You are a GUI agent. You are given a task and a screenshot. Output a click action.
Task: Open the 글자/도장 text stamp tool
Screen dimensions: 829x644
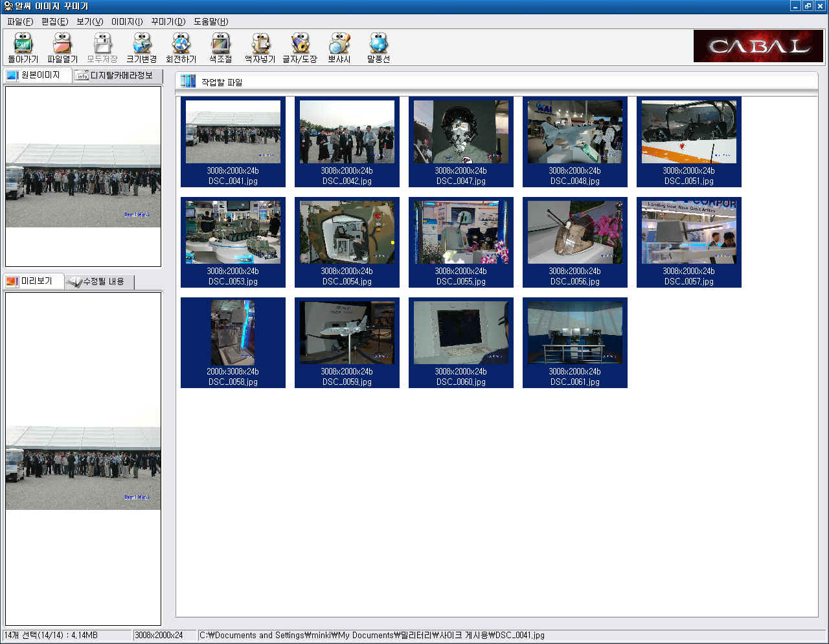click(x=300, y=48)
